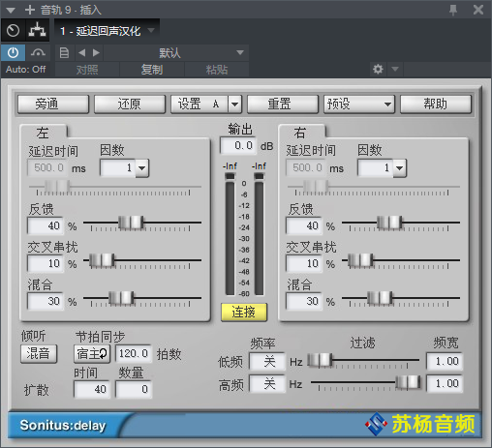Click the plus icon beside 音轨 9
This screenshot has height=448, width=492.
click(30, 10)
